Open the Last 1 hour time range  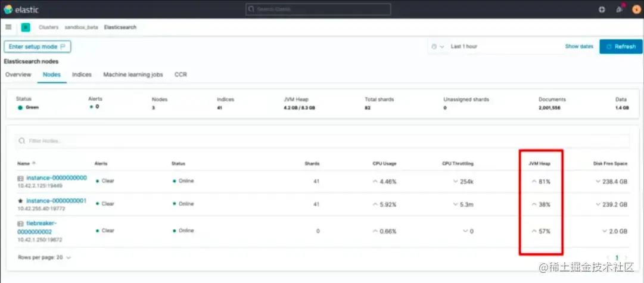pyautogui.click(x=464, y=47)
